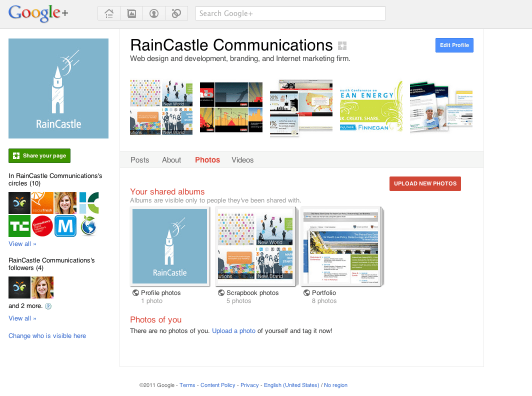Switch to the Videos tab
Image resolution: width=532 pixels, height=396 pixels.
click(242, 160)
